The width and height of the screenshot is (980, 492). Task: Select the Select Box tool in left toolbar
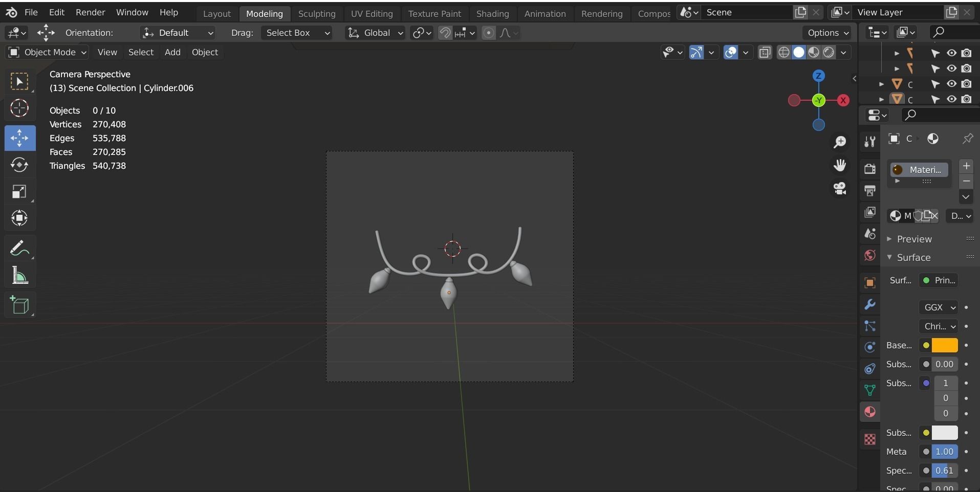[x=20, y=82]
